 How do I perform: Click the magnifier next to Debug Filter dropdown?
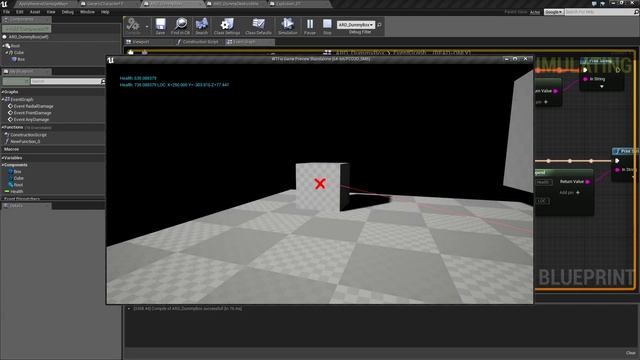pyautogui.click(x=380, y=25)
